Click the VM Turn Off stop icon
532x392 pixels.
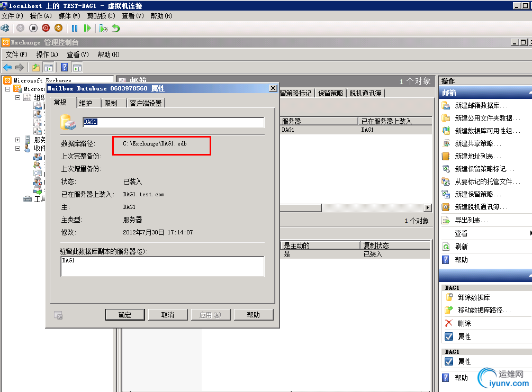tap(33, 28)
